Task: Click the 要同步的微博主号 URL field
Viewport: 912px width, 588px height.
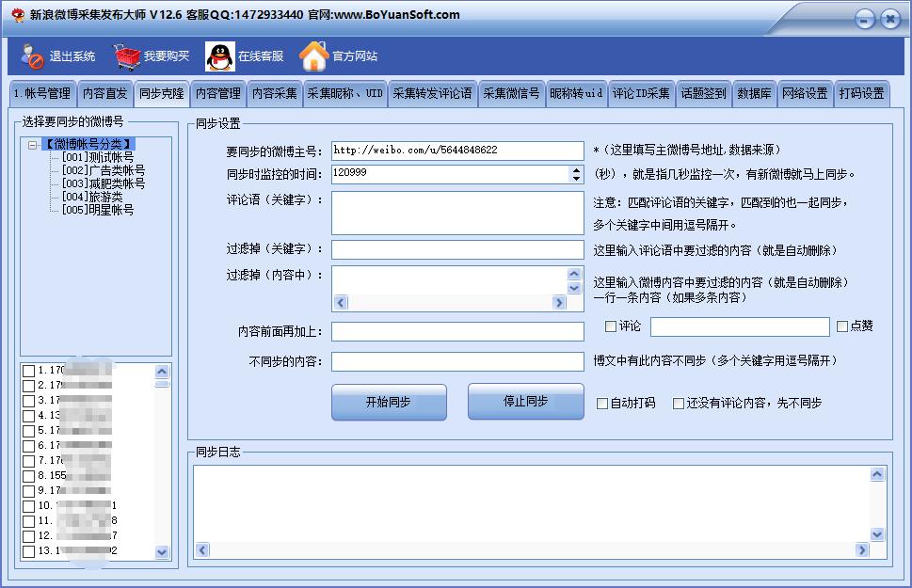Action: pos(457,151)
